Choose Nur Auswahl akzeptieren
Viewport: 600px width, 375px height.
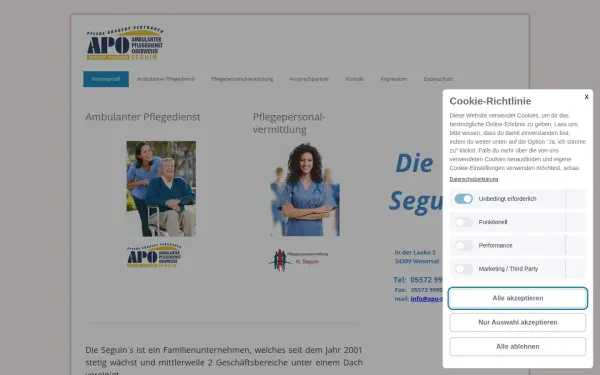[518, 322]
